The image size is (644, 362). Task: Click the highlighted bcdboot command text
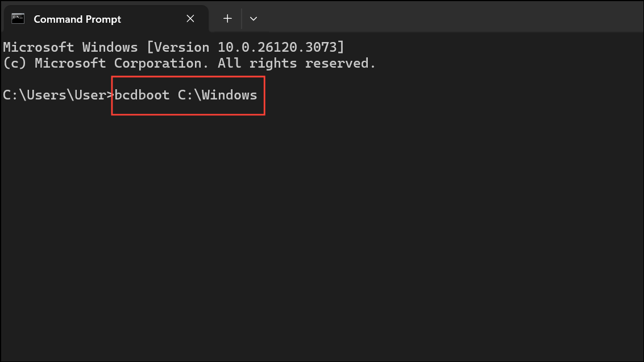coord(185,95)
